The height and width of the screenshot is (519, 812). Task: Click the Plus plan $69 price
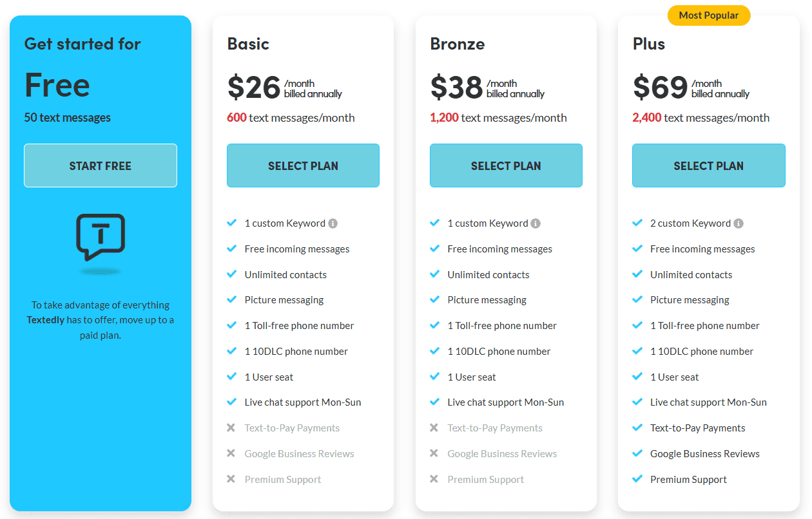(x=661, y=88)
